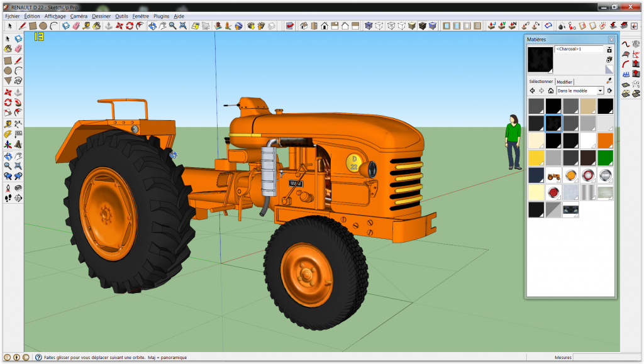Image resolution: width=644 pixels, height=364 pixels.
Task: Select the Axes tool
Action: [8, 145]
